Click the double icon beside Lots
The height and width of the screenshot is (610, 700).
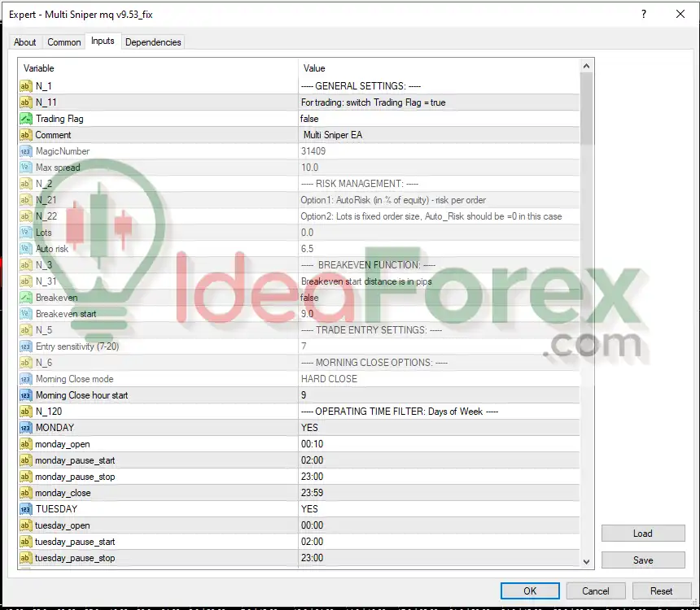tap(25, 233)
